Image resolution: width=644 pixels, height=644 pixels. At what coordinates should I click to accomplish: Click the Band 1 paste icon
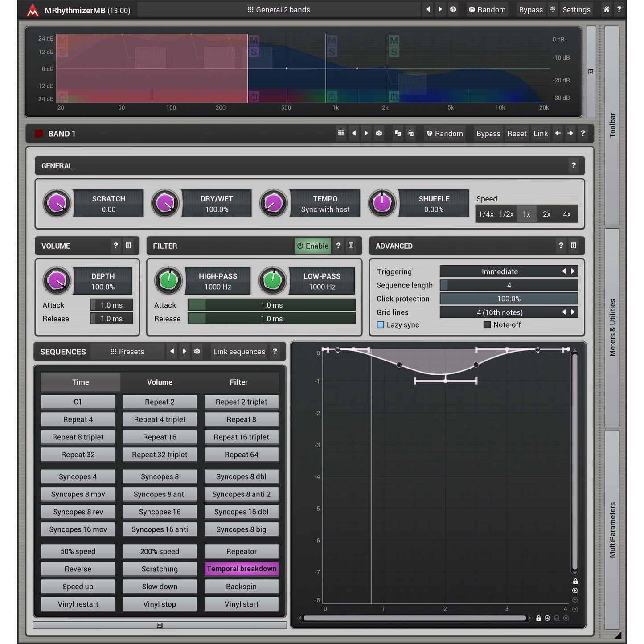click(410, 133)
